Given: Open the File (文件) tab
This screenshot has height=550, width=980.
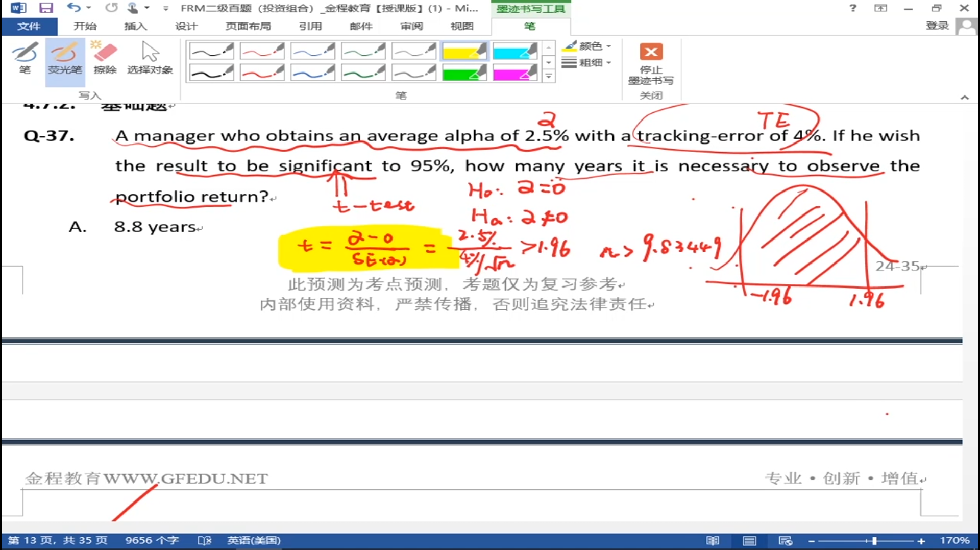Looking at the screenshot, I should click(29, 26).
